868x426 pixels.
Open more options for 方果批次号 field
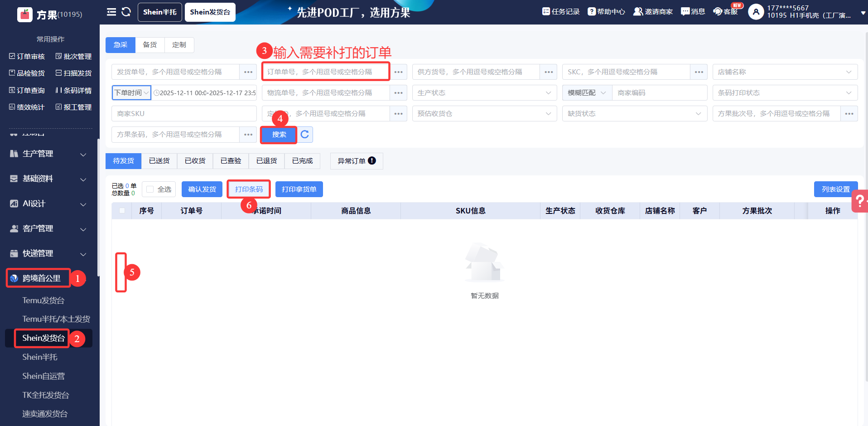(849, 114)
